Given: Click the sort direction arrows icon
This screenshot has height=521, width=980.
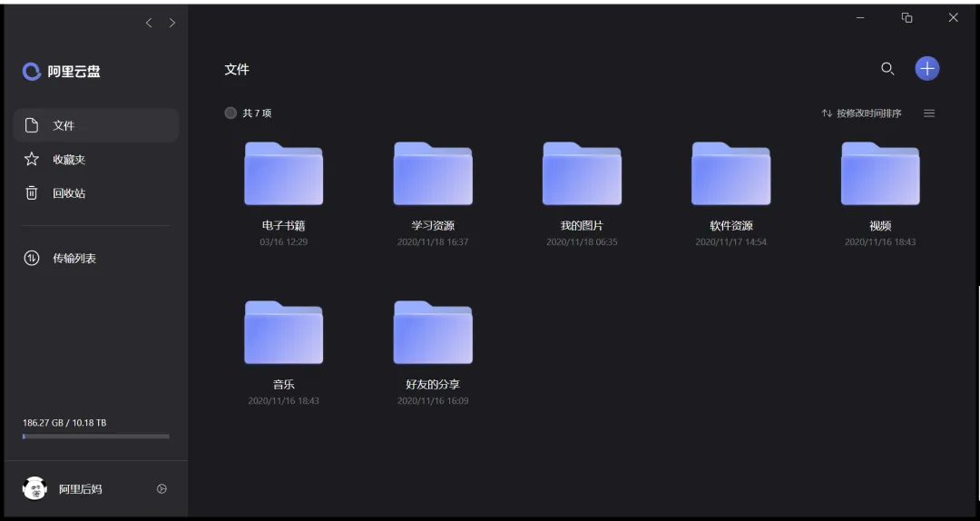Looking at the screenshot, I should [x=827, y=113].
